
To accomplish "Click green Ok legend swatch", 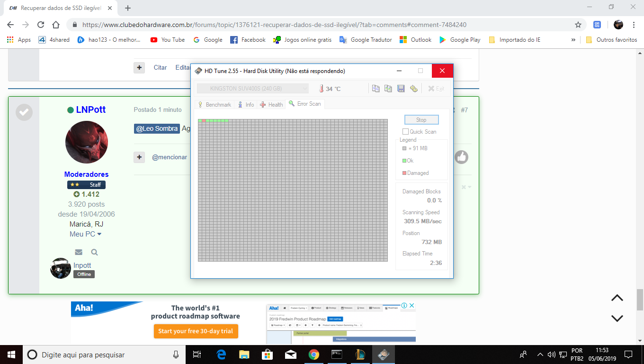I will (x=404, y=161).
